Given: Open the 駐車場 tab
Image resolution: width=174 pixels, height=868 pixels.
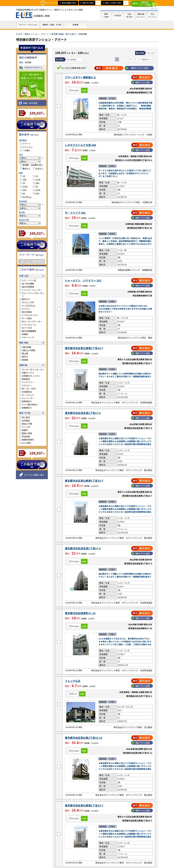Looking at the screenshot, I should tap(76, 25).
